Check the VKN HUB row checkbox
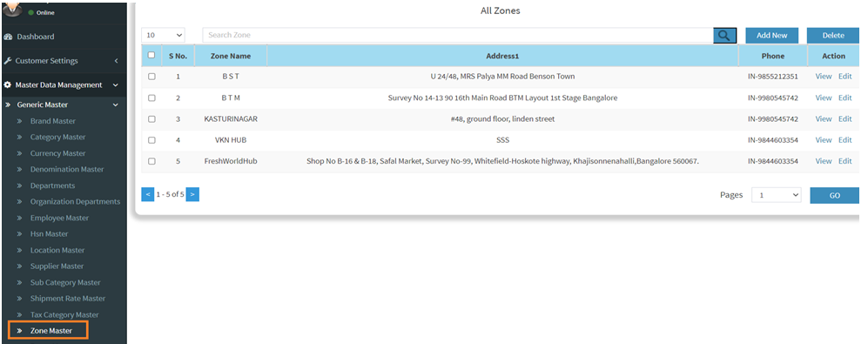 pyautogui.click(x=151, y=139)
